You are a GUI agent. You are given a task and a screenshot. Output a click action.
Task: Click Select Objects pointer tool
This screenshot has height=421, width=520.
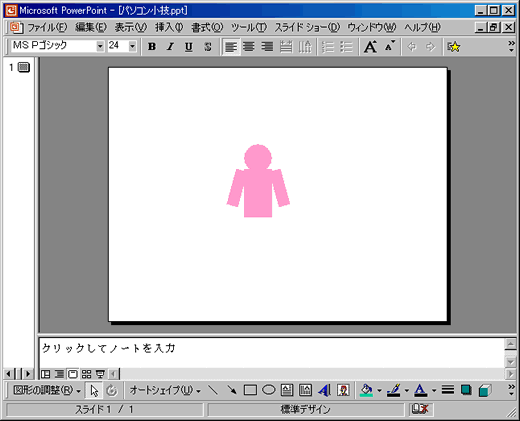[x=94, y=390]
